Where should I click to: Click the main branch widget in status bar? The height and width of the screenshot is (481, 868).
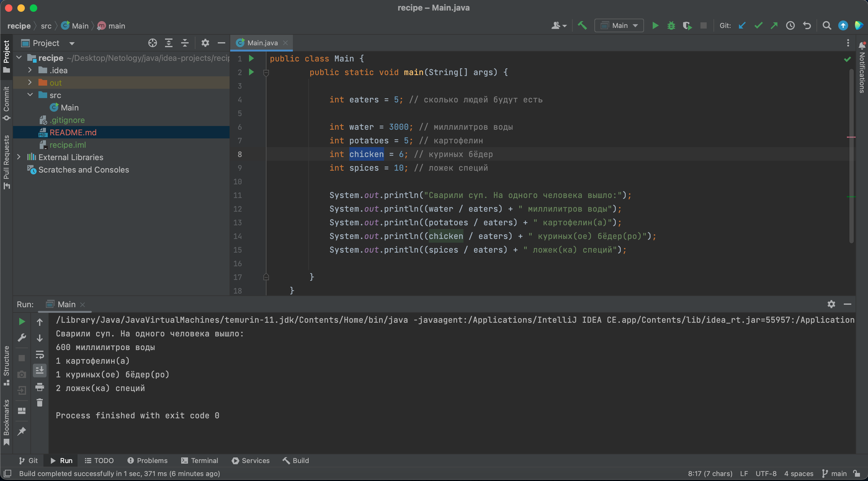pos(834,474)
